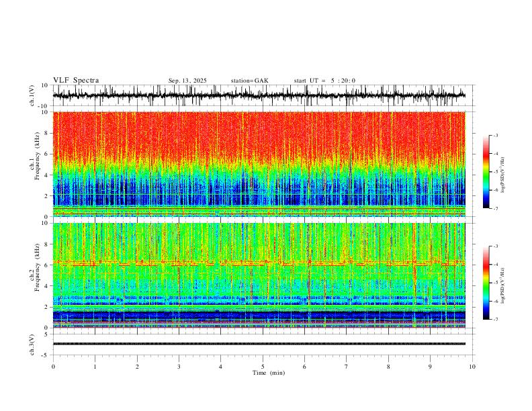Click time axis tick label "4"

tap(220, 367)
